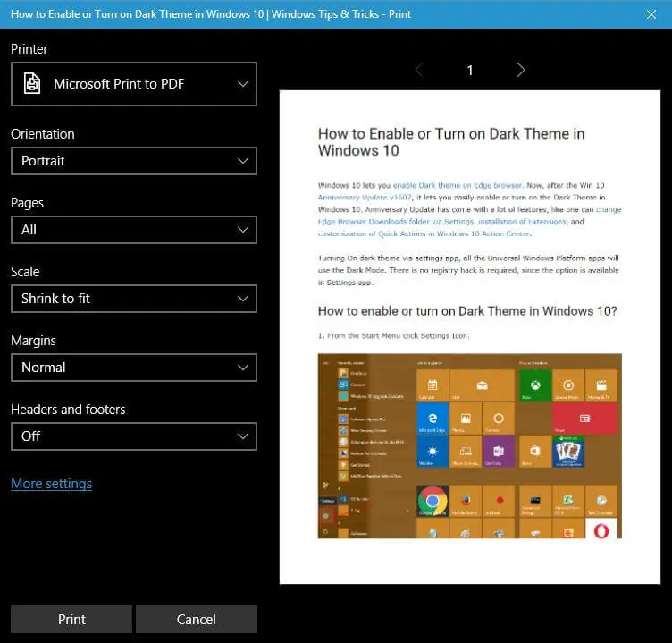This screenshot has width=672, height=643.
Task: Click 'enable Dark theme on Edge browser' link
Action: point(458,185)
